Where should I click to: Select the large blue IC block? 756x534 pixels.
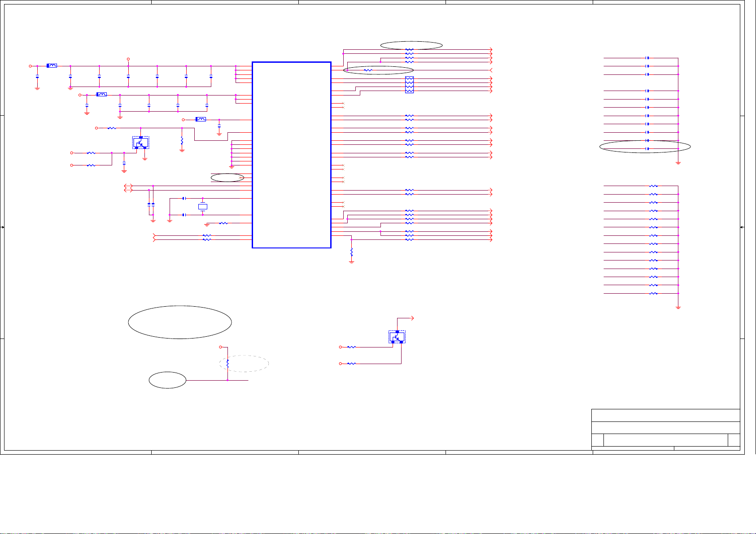pos(292,155)
